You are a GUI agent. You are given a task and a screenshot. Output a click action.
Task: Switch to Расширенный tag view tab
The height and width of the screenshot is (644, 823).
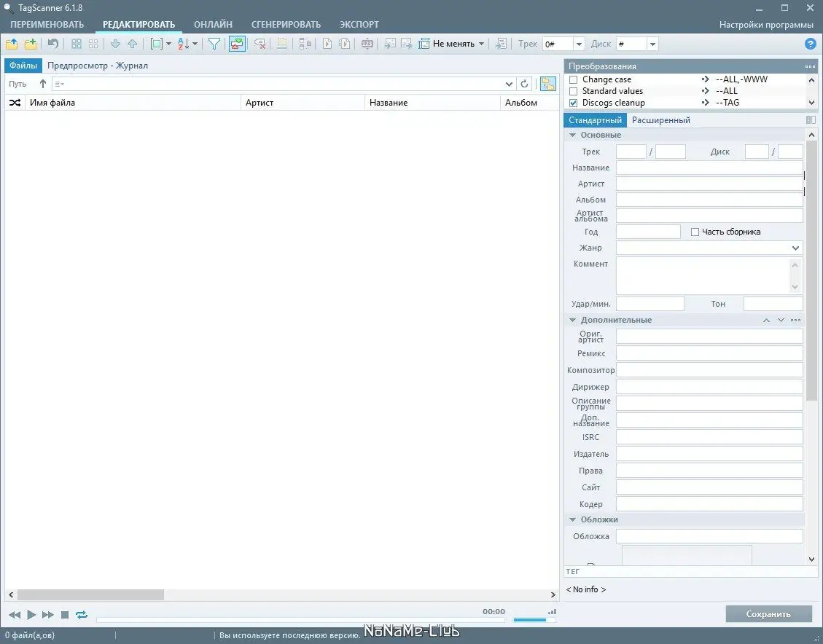[661, 120]
